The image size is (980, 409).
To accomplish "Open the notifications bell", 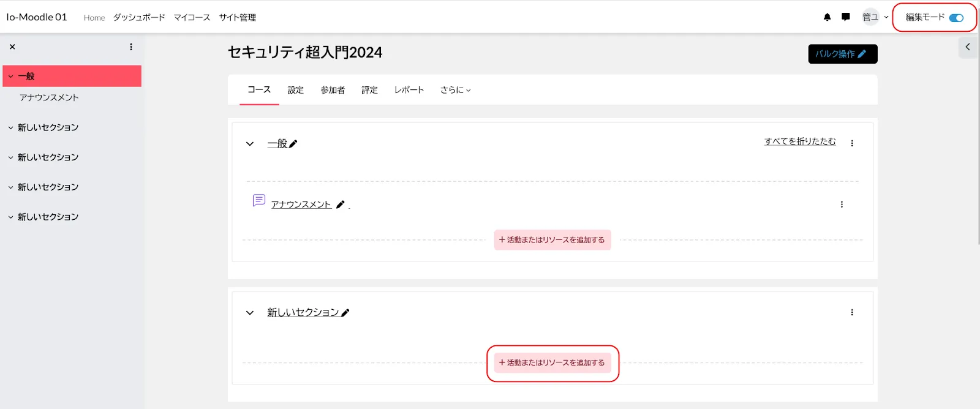I will click(827, 17).
